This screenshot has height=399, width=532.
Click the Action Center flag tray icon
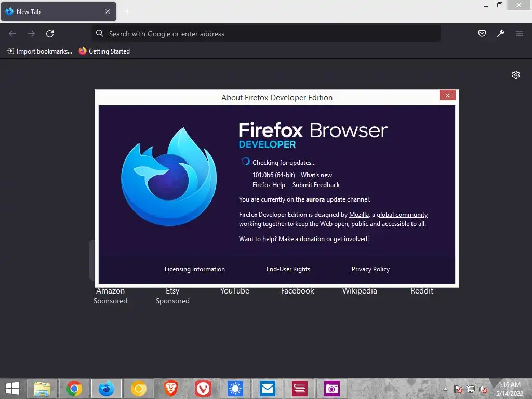pos(458,390)
